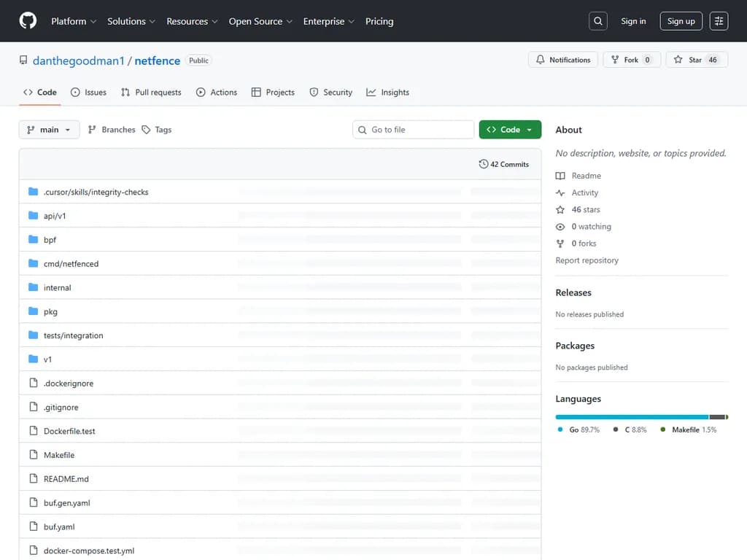Expand the green Code dropdown button
This screenshot has width=747, height=560.
(x=510, y=130)
